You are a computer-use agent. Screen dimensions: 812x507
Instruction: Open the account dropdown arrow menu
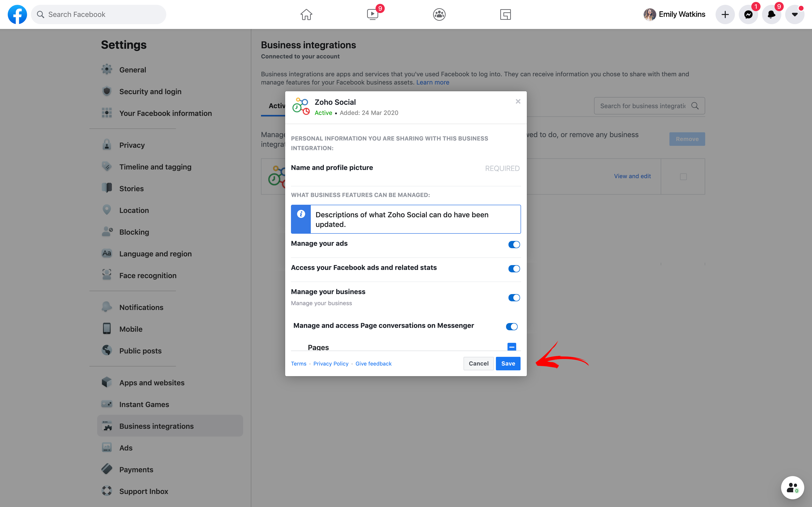pyautogui.click(x=795, y=14)
